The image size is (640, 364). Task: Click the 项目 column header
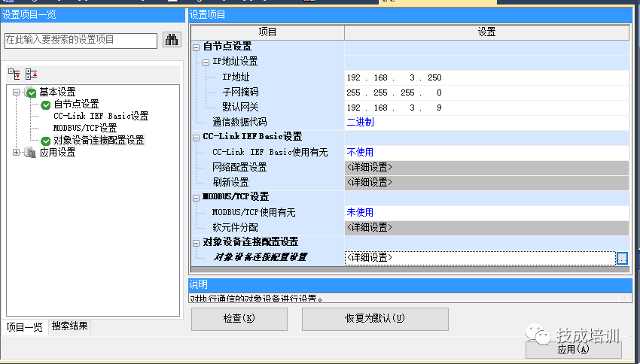coord(268,32)
